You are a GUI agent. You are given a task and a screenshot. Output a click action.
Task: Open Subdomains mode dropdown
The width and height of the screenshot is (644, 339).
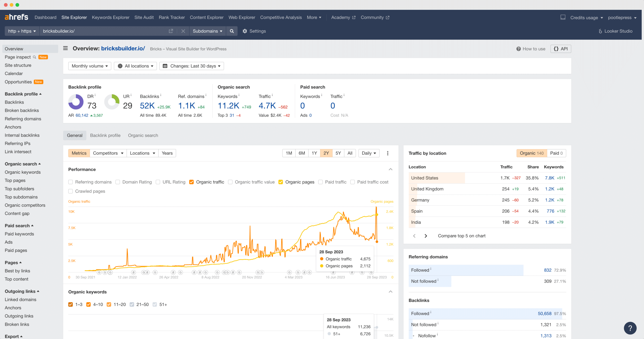(x=208, y=31)
